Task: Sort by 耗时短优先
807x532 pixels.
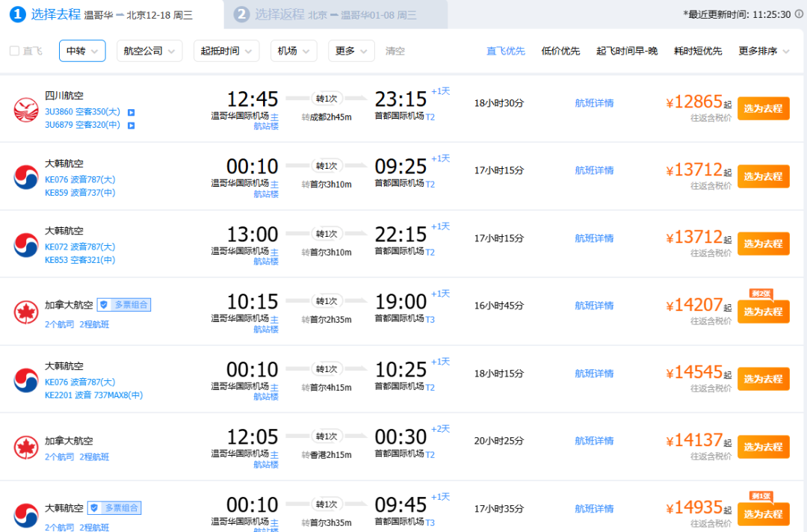Action: pyautogui.click(x=698, y=51)
